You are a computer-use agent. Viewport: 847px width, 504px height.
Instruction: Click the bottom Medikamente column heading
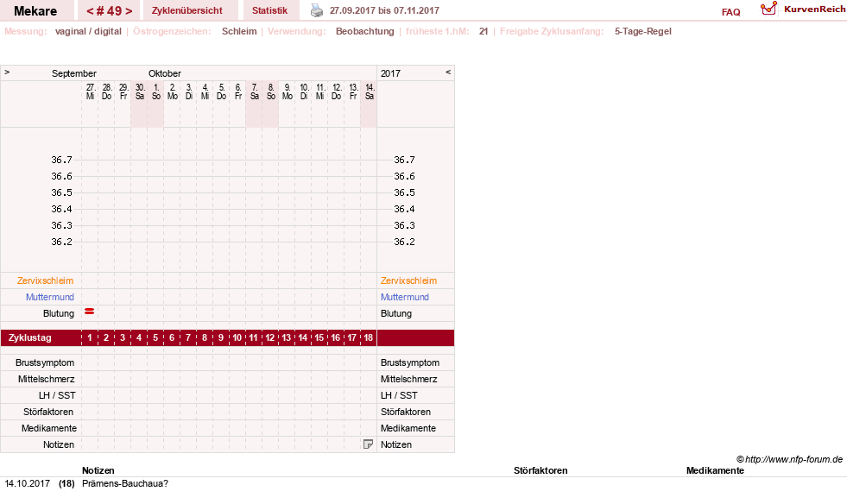[715, 470]
